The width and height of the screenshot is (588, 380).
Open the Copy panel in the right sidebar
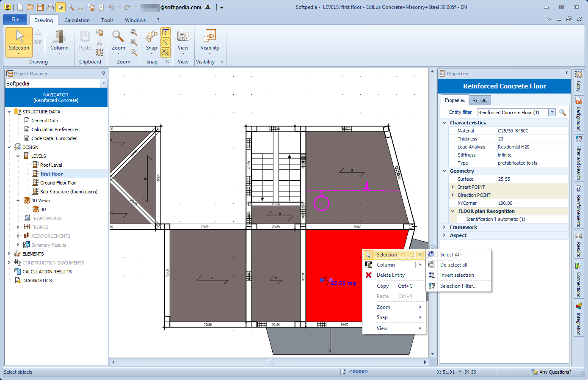point(578,81)
